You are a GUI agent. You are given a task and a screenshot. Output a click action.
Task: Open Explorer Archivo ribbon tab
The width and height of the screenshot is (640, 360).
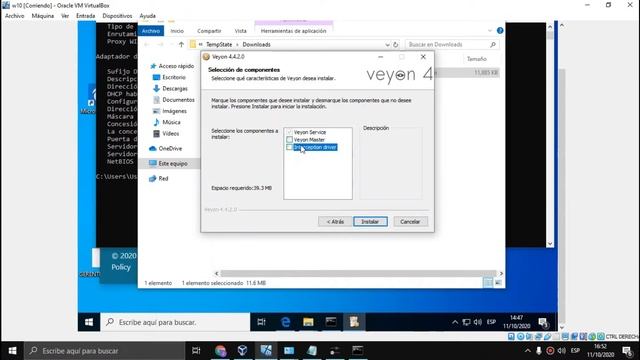151,31
